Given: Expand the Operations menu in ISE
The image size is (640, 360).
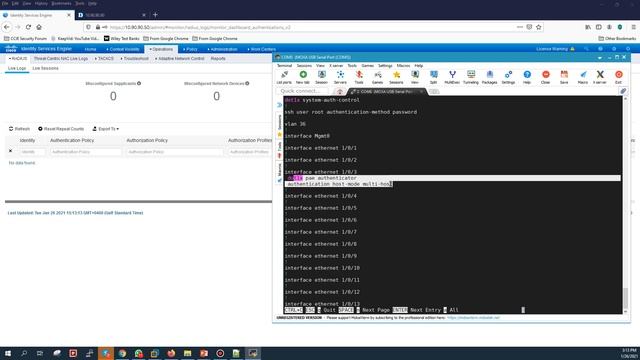Looking at the screenshot, I should (161, 49).
